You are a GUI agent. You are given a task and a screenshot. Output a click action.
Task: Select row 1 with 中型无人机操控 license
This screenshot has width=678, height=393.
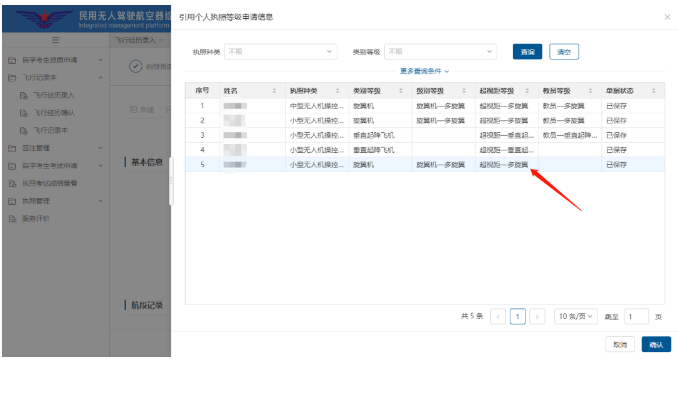click(425, 106)
